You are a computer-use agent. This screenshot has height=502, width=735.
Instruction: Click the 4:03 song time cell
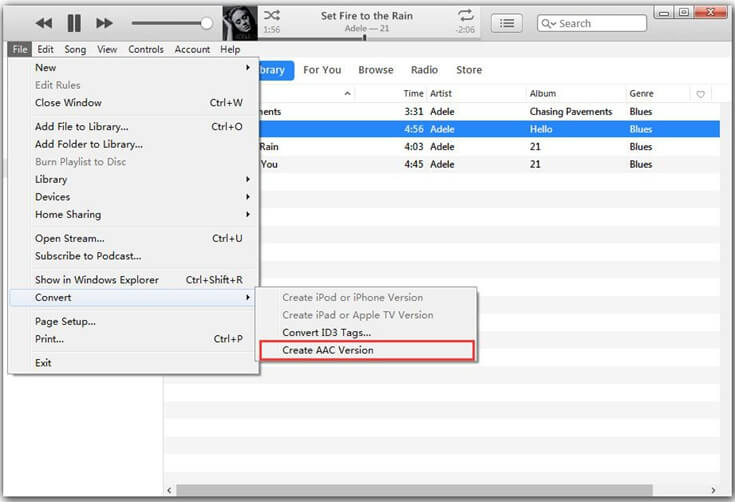pyautogui.click(x=413, y=147)
